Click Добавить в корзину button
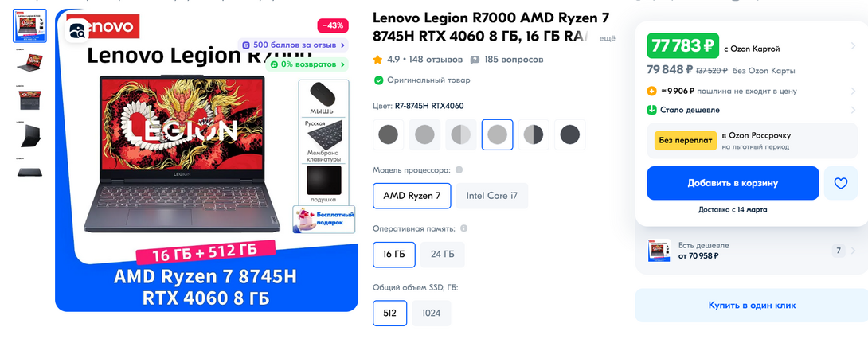868x339 pixels. point(733,183)
